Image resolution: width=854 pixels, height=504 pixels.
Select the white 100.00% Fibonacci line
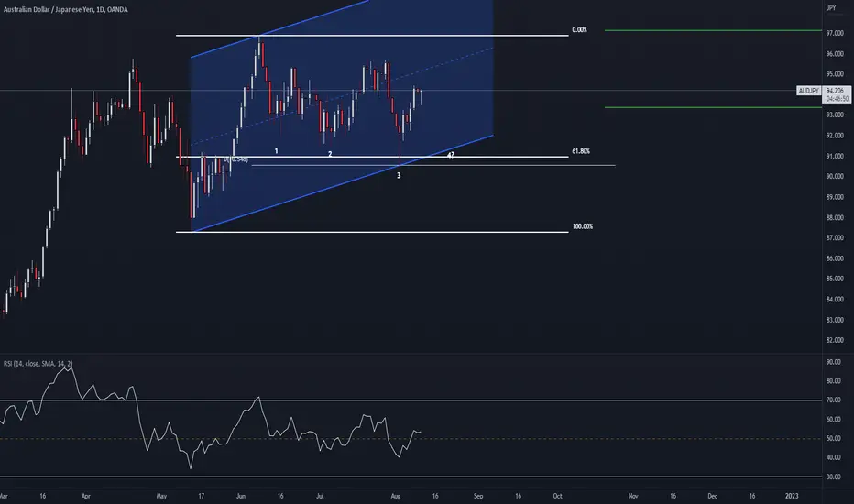[x=372, y=232]
